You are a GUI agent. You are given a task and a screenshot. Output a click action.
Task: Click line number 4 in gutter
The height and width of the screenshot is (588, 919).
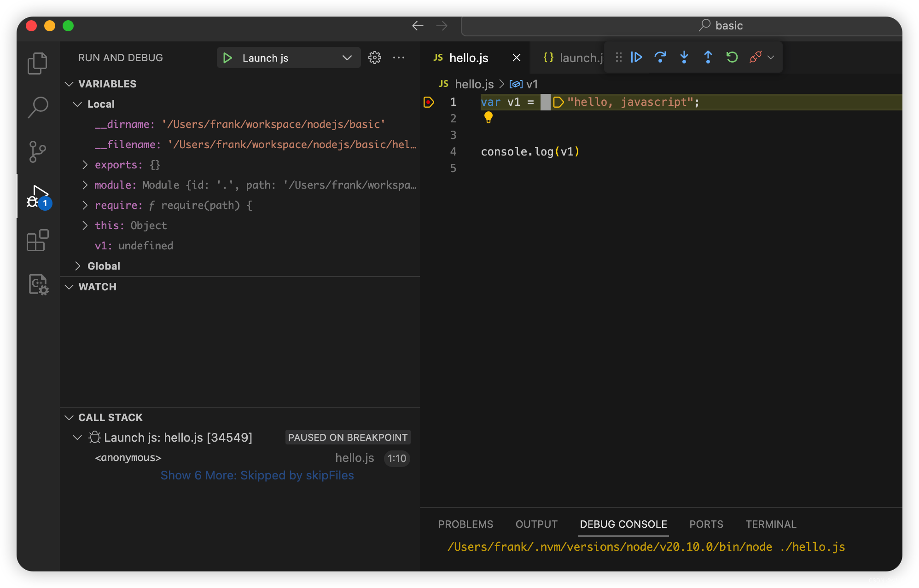(453, 152)
